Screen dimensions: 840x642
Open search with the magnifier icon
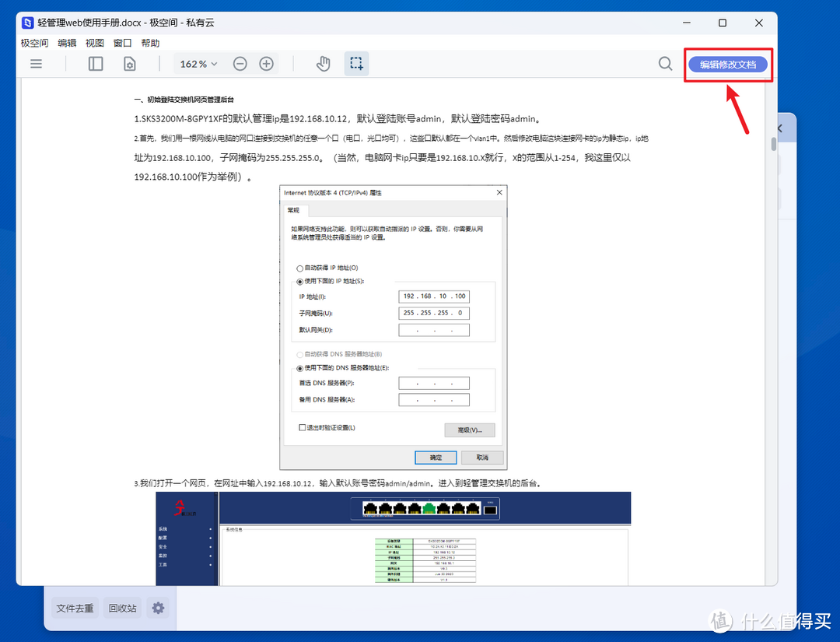(x=665, y=64)
